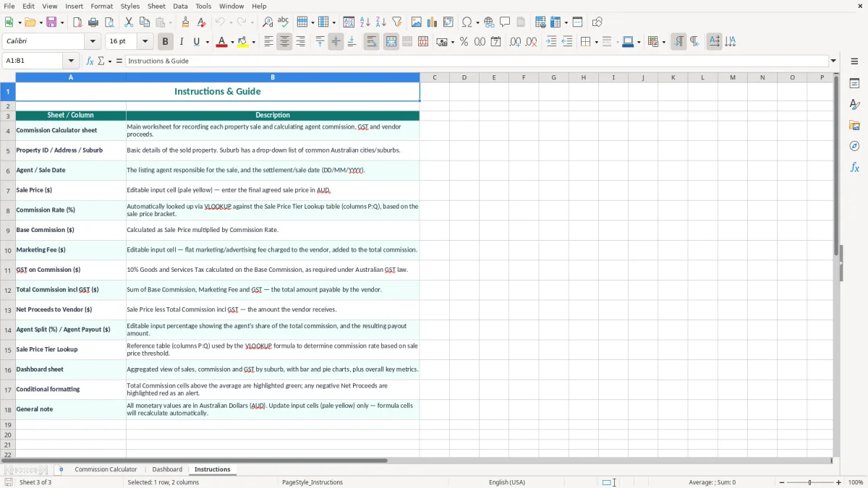Open sidebar Styles panel icon
This screenshot has height=488, width=868.
click(x=854, y=104)
